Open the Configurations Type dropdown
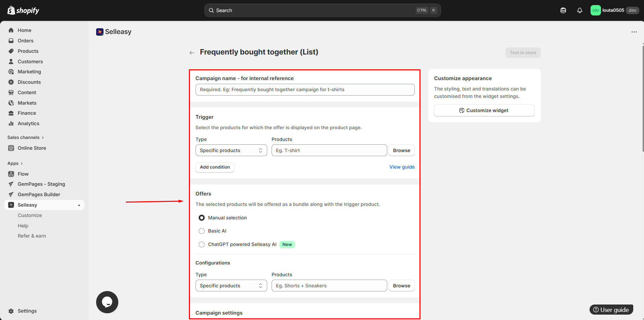Viewport: 644px width, 320px height. 231,286
